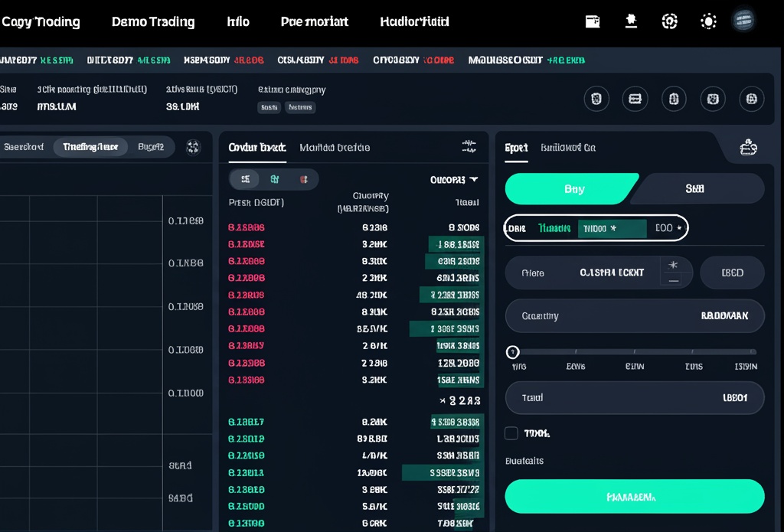The image size is (784, 532).
Task: Open Copy Trading in top navigation
Action: pos(41,22)
